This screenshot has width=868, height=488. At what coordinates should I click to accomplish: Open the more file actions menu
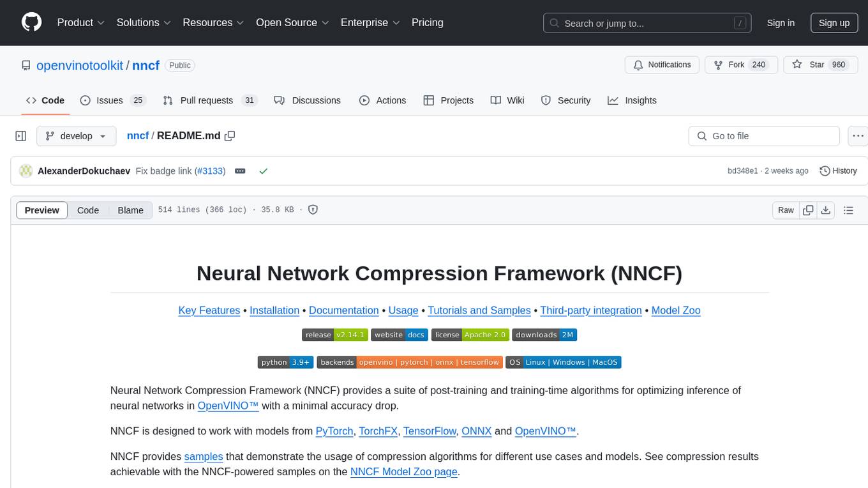coord(858,136)
